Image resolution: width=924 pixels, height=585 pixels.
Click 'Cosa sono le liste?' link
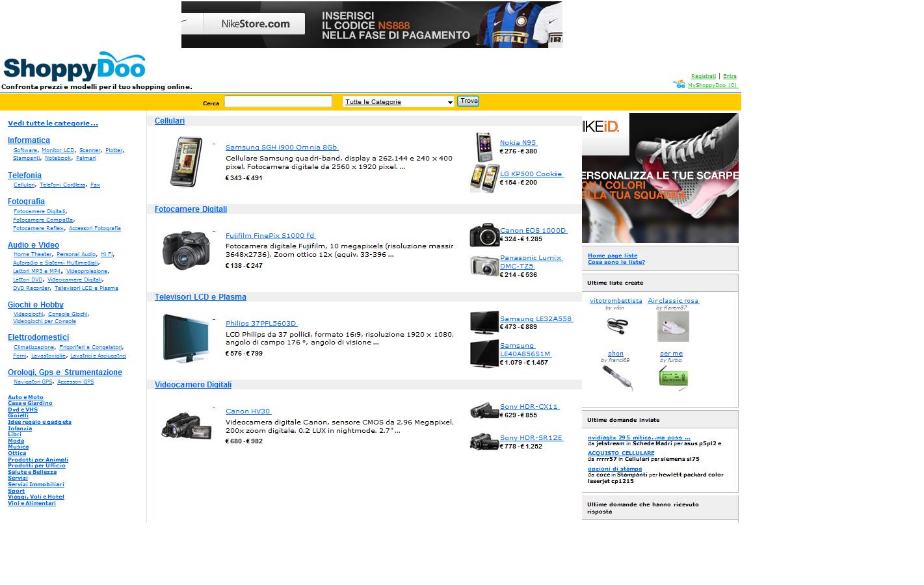tap(616, 262)
